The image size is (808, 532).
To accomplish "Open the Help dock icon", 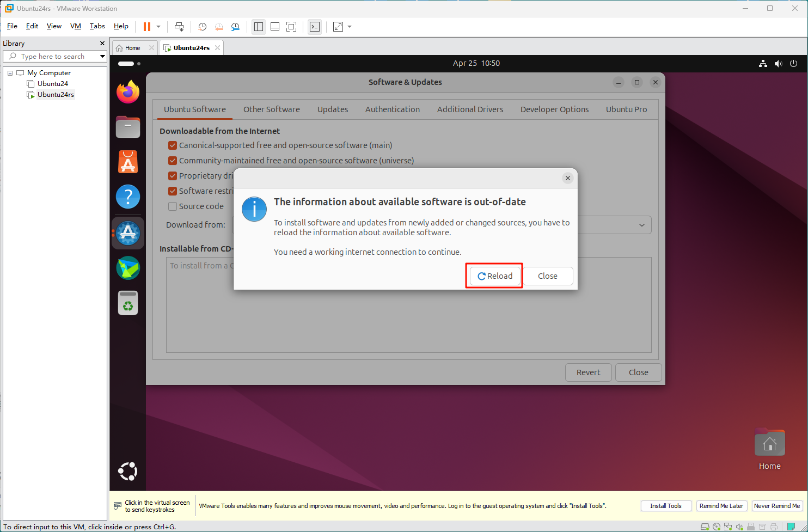I will tap(128, 197).
